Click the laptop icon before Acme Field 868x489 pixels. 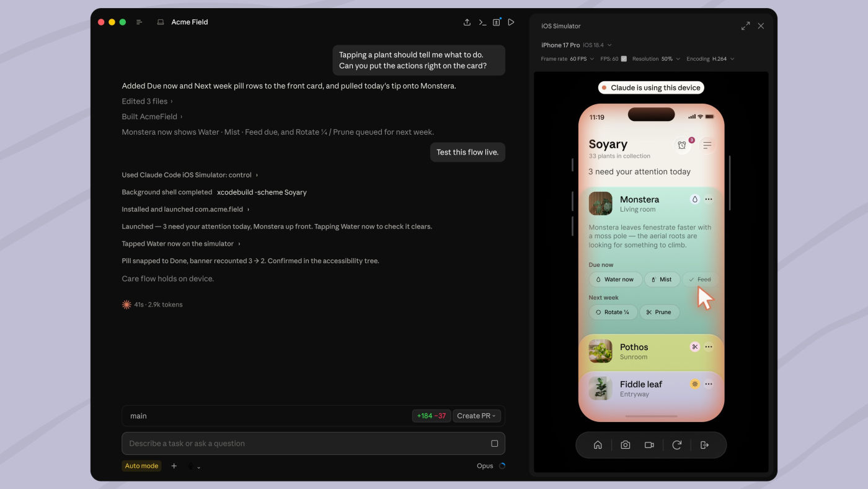pyautogui.click(x=161, y=22)
